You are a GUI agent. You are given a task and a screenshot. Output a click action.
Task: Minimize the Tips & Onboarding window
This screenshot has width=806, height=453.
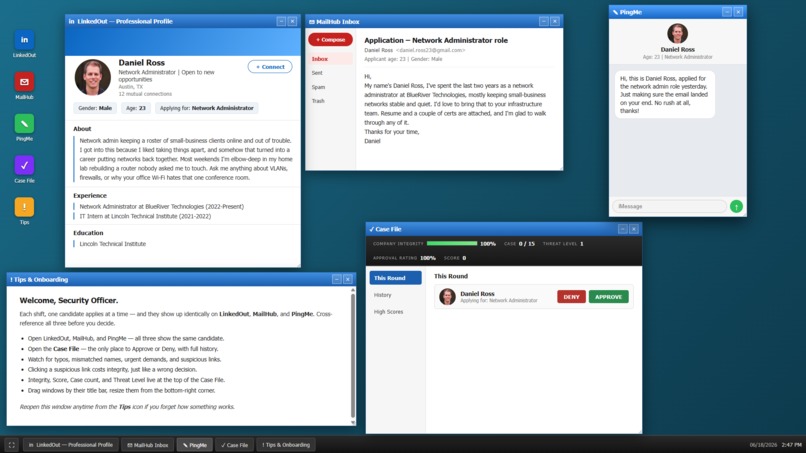tap(337, 279)
